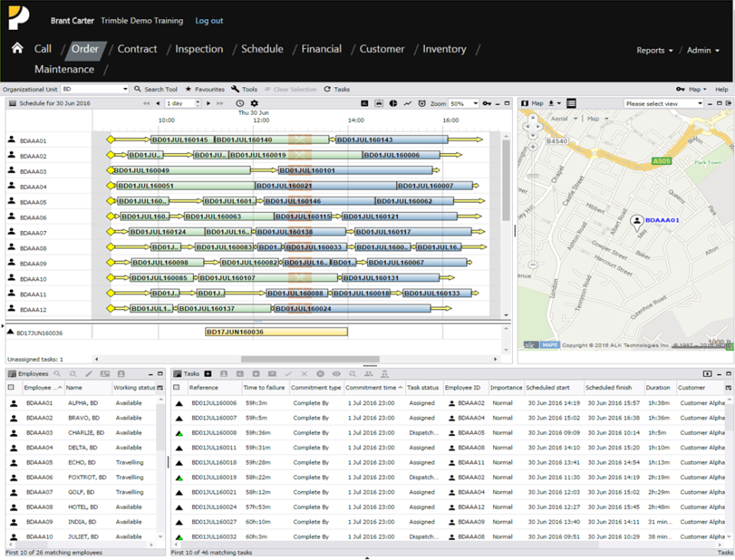
Task: Click the Favourites star toolbar item
Action: click(x=204, y=90)
